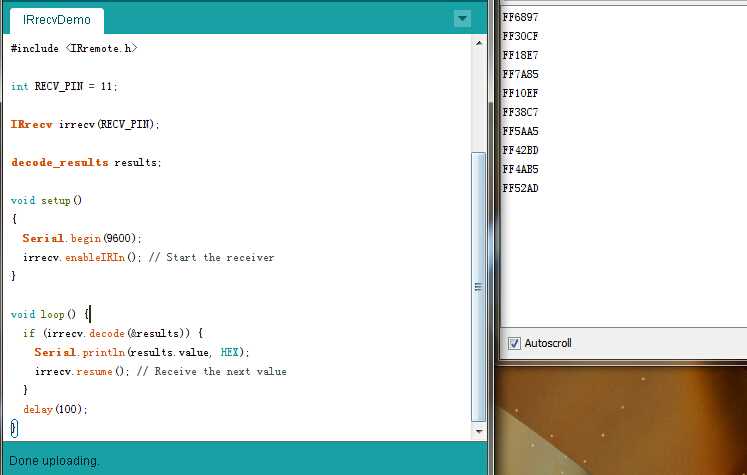Click the editor scrollbar up arrow
Screen dimensions: 747x475
[479, 43]
